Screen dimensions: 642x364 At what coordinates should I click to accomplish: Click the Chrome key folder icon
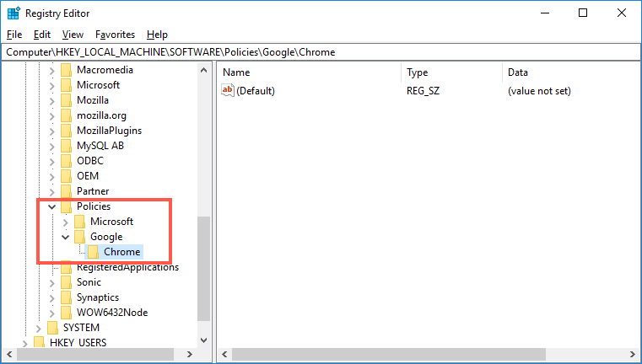pos(94,252)
